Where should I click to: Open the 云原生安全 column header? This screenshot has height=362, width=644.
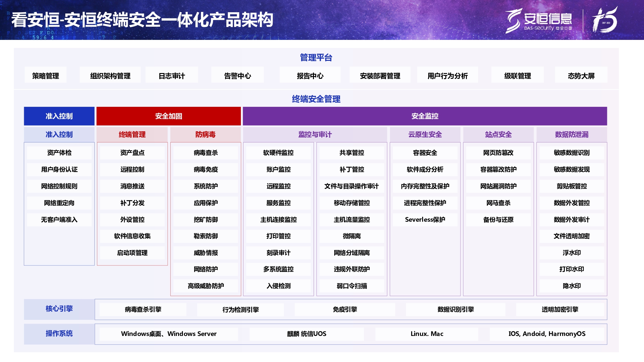[x=425, y=135]
